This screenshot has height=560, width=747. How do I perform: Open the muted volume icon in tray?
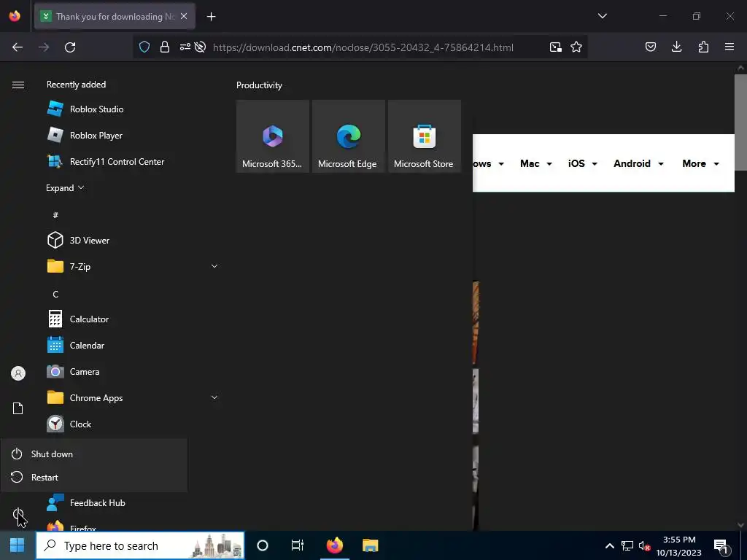click(x=644, y=545)
